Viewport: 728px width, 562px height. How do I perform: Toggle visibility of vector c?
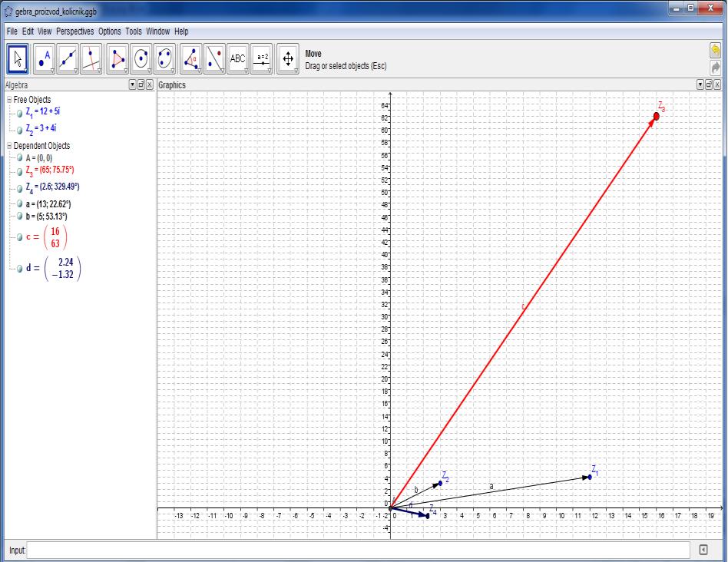point(19,237)
